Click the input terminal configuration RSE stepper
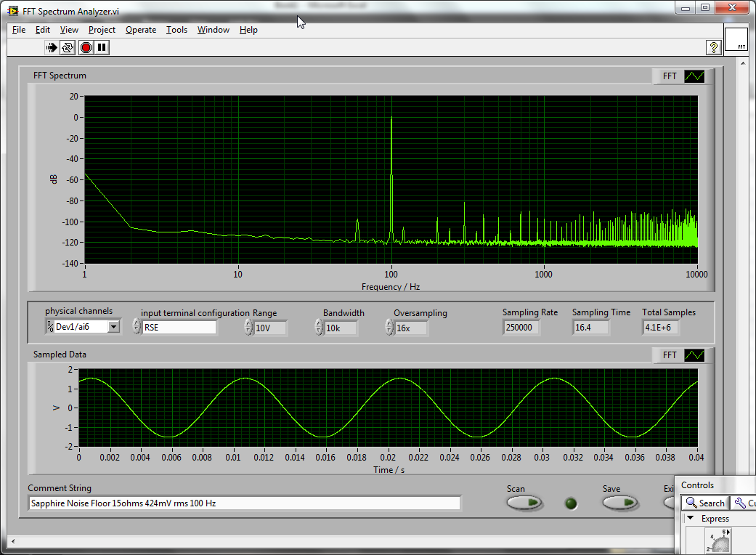The width and height of the screenshot is (756, 555). point(137,327)
